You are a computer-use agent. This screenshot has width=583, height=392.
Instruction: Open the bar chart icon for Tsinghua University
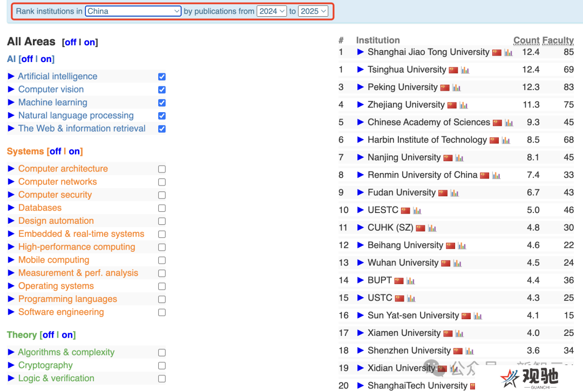click(x=465, y=70)
